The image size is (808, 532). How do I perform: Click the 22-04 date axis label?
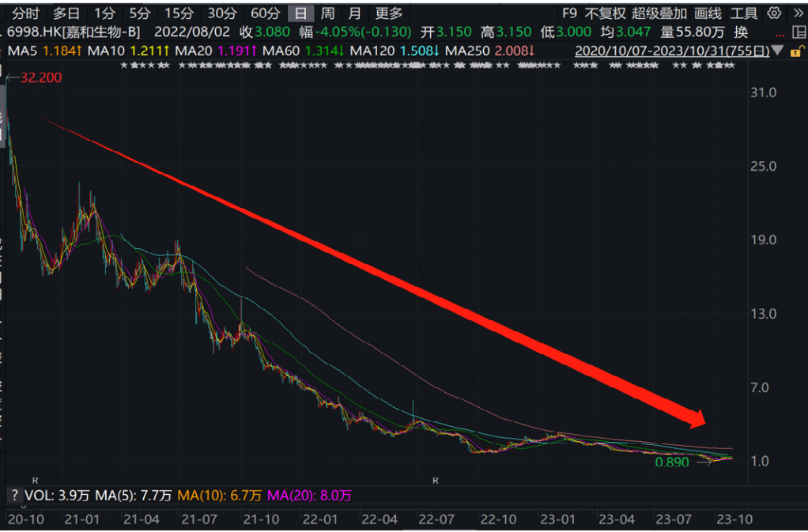[379, 519]
